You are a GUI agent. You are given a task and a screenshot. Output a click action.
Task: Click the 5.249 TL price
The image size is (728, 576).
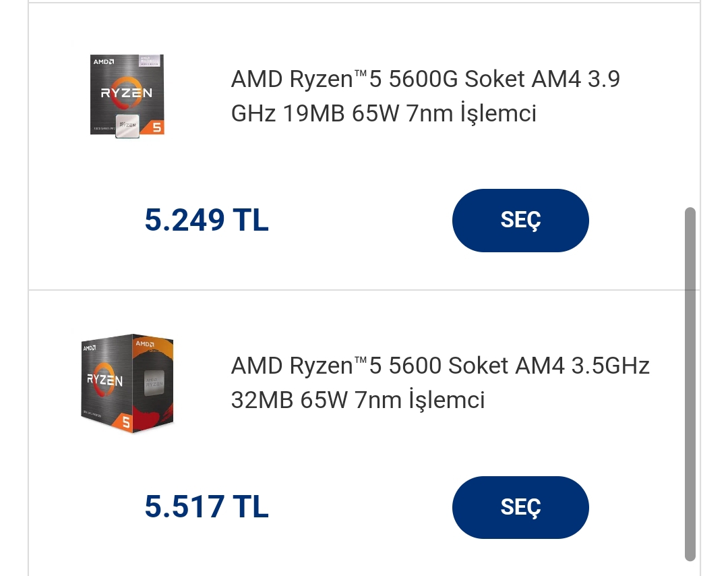tap(207, 220)
